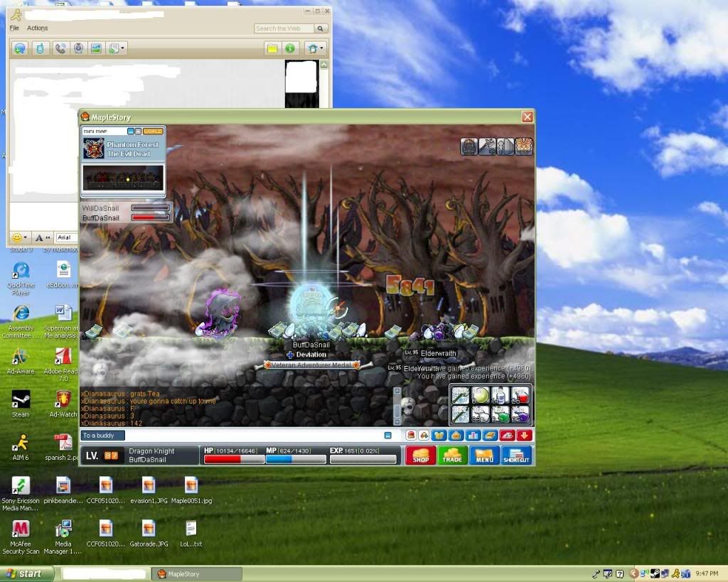Open the File menu in AIM window
728x582 pixels.
pyautogui.click(x=14, y=28)
